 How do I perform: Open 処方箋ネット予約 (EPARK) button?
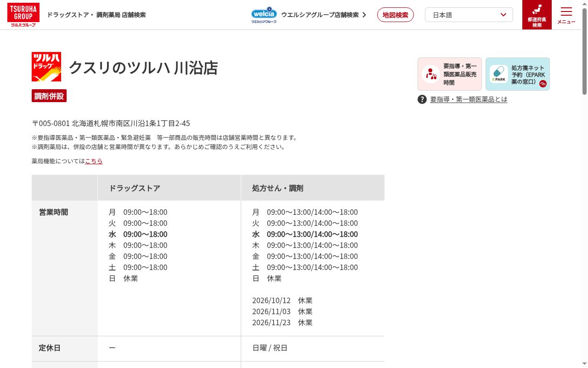click(518, 74)
